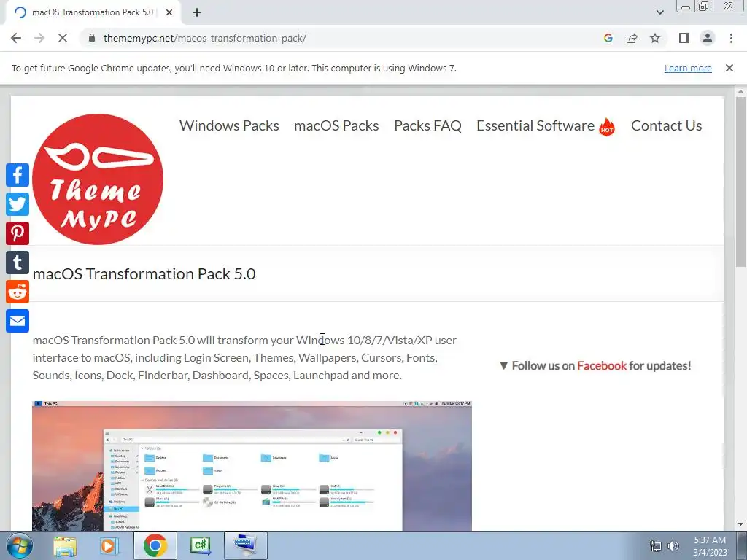
Task: Open Windows Media Player from taskbar
Action: (x=109, y=545)
